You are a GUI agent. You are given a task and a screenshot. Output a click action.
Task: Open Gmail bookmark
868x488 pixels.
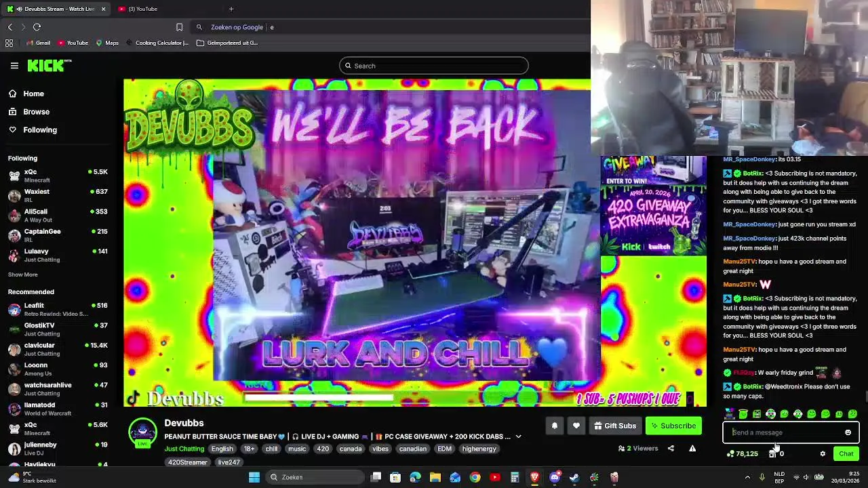(x=38, y=43)
